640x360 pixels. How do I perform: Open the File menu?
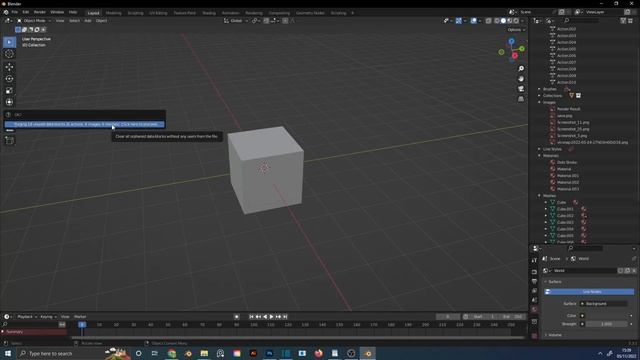pyautogui.click(x=15, y=12)
